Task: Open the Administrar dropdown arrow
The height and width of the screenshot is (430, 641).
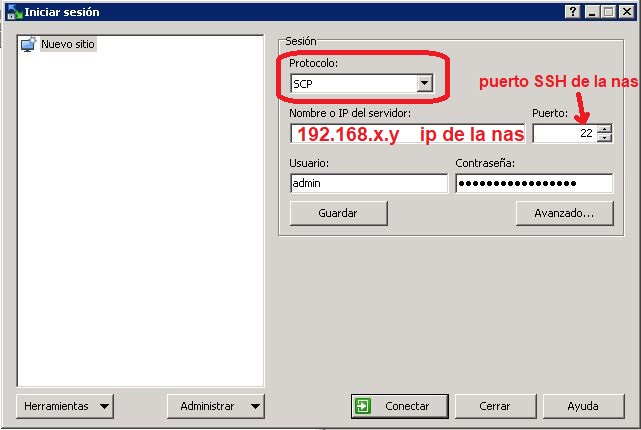Action: click(x=255, y=406)
